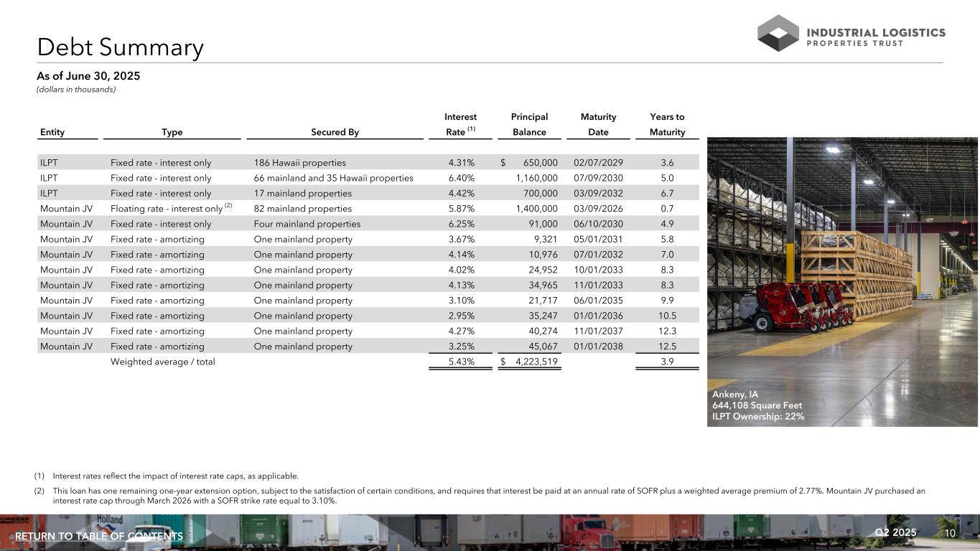Click the total principal balance 4,223,519

pyautogui.click(x=536, y=362)
